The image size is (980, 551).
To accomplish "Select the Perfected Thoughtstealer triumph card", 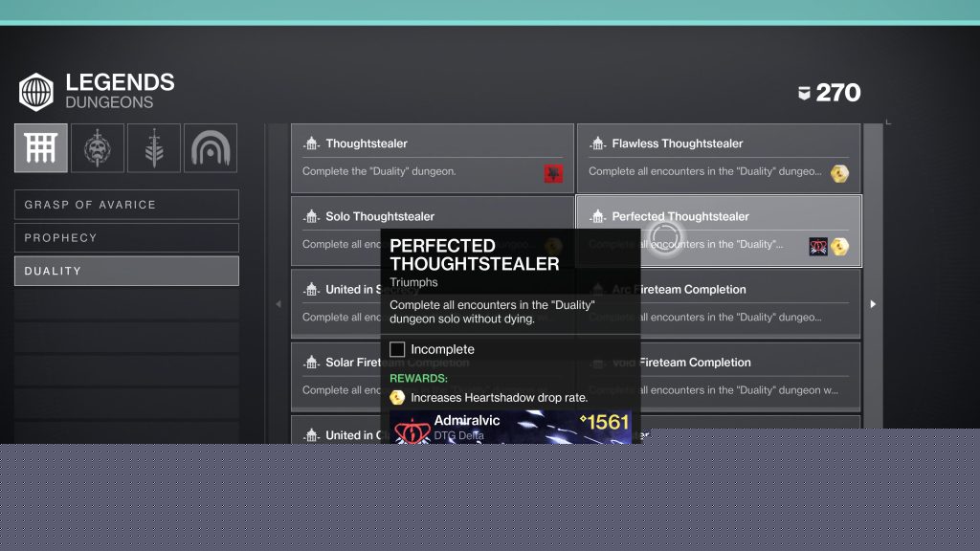I will point(719,231).
